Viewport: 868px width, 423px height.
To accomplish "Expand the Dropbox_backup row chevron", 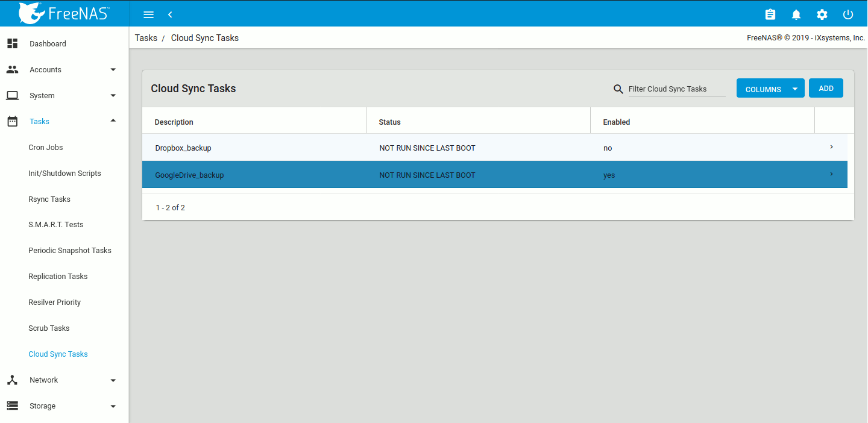I will click(x=831, y=147).
